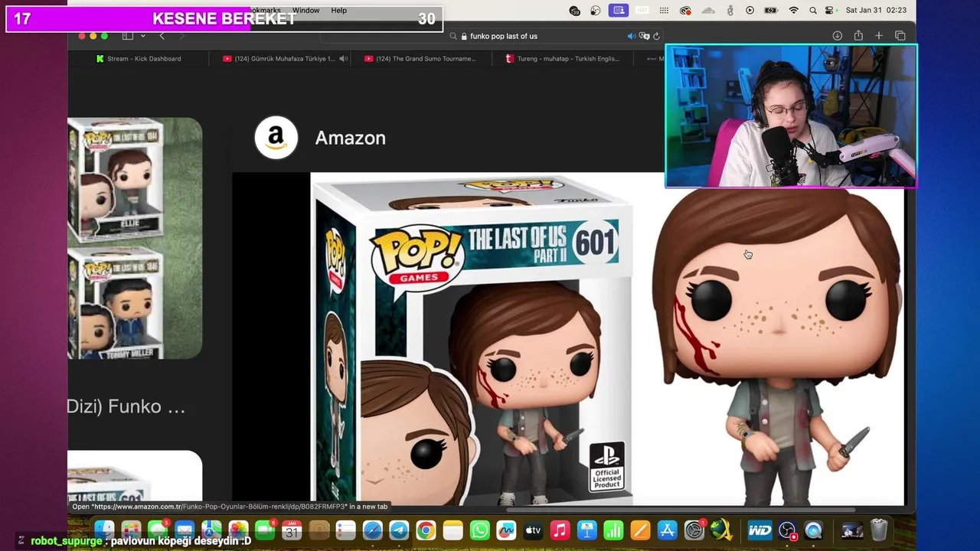The image size is (980, 551).
Task: Mute tab audio via address bar speaker icon
Action: (x=632, y=36)
